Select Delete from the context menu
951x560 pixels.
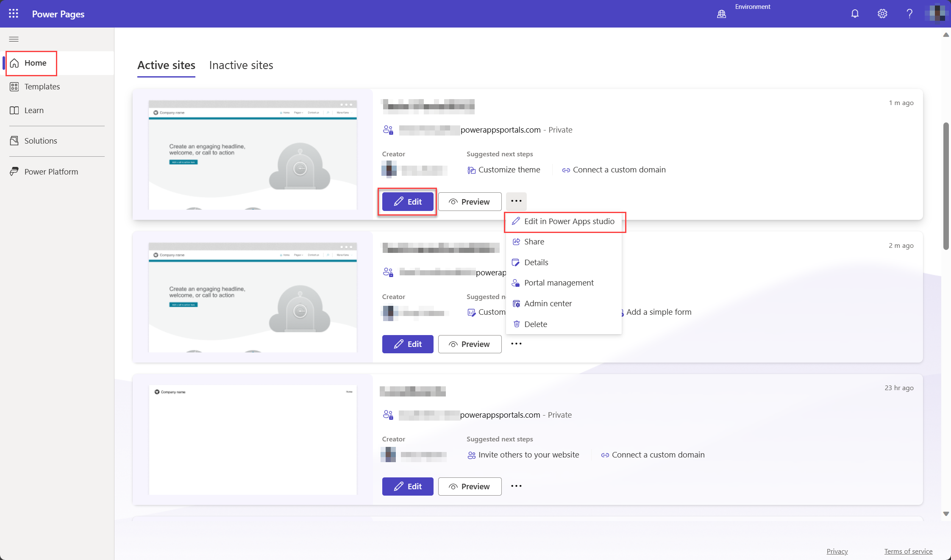click(536, 323)
